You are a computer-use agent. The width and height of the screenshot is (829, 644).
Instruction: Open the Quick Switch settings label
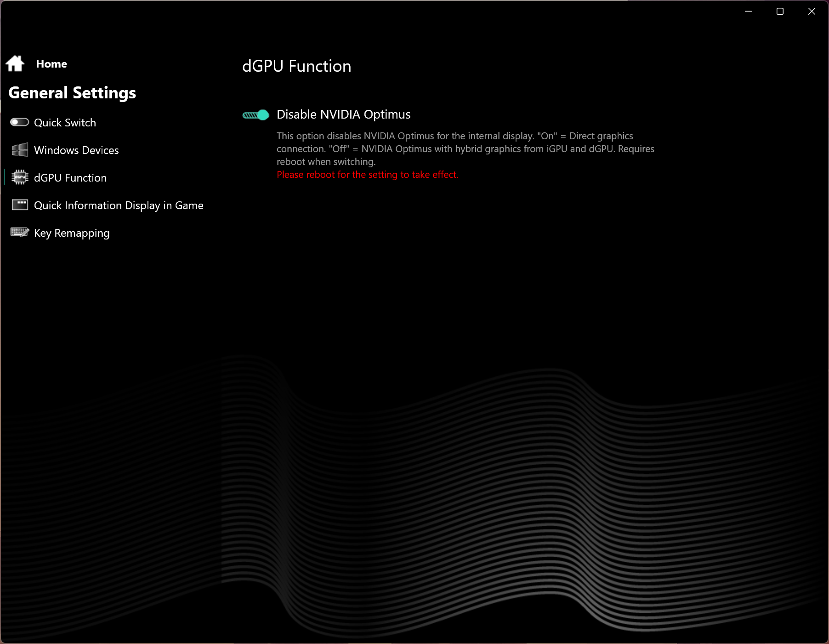pyautogui.click(x=65, y=123)
